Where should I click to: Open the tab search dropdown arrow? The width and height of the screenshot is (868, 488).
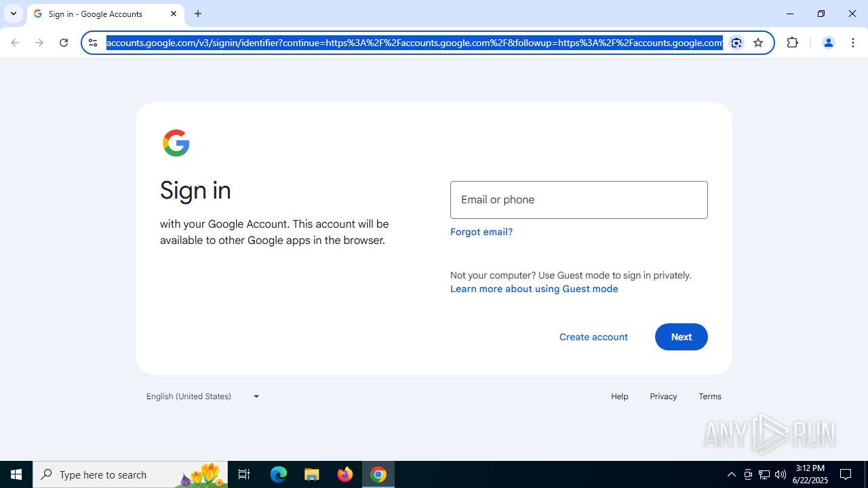pos(14,14)
